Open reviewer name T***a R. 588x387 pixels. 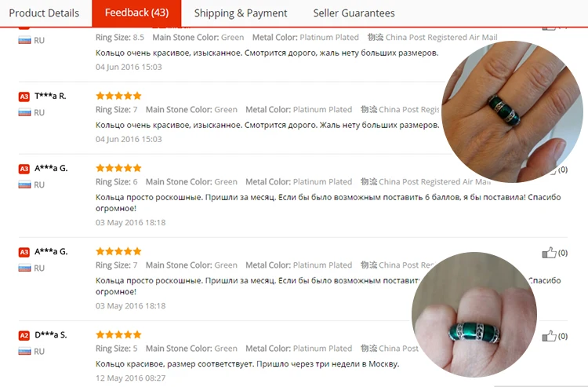50,96
